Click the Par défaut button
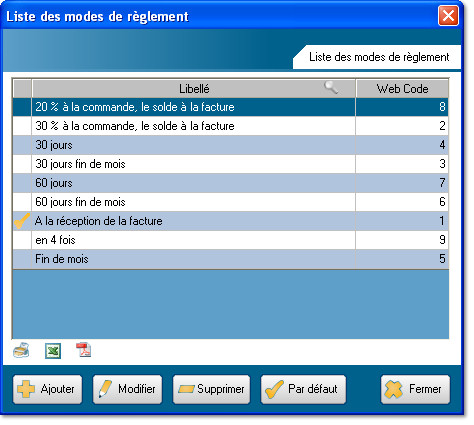 point(303,389)
